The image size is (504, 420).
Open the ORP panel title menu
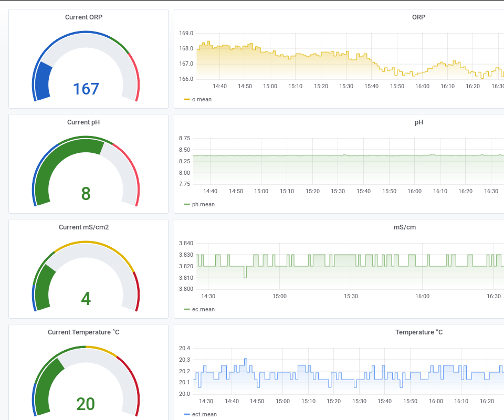click(x=418, y=17)
